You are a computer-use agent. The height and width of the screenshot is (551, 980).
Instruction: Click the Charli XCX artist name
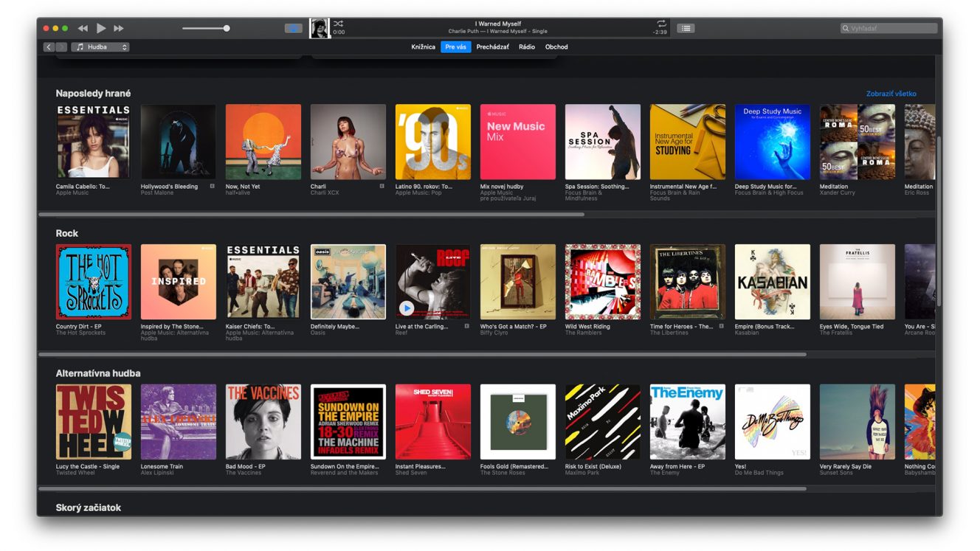[326, 193]
